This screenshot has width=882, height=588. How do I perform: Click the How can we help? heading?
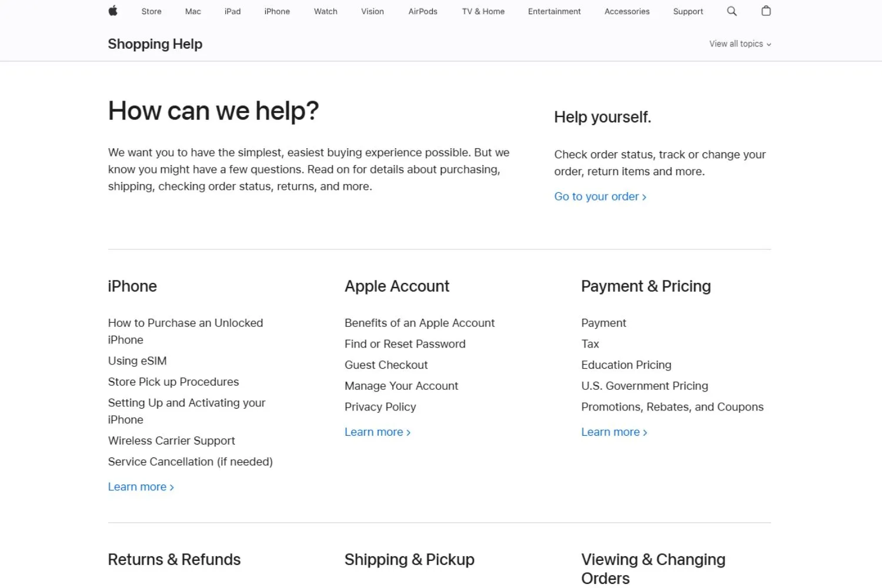pos(213,111)
